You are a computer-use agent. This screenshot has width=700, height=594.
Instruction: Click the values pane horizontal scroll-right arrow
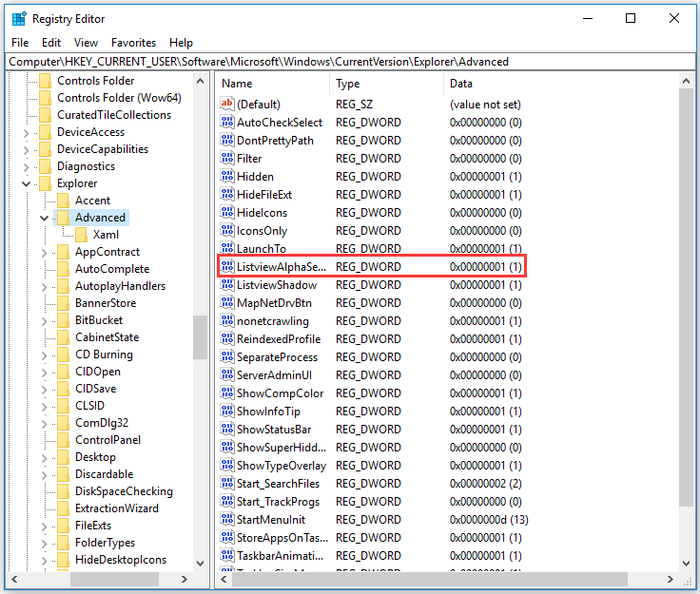pyautogui.click(x=671, y=579)
